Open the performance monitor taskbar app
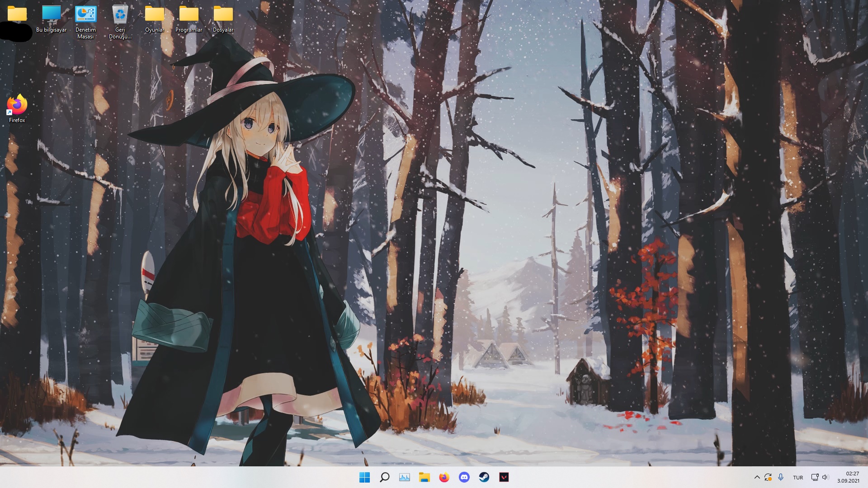The width and height of the screenshot is (868, 488). (x=405, y=477)
